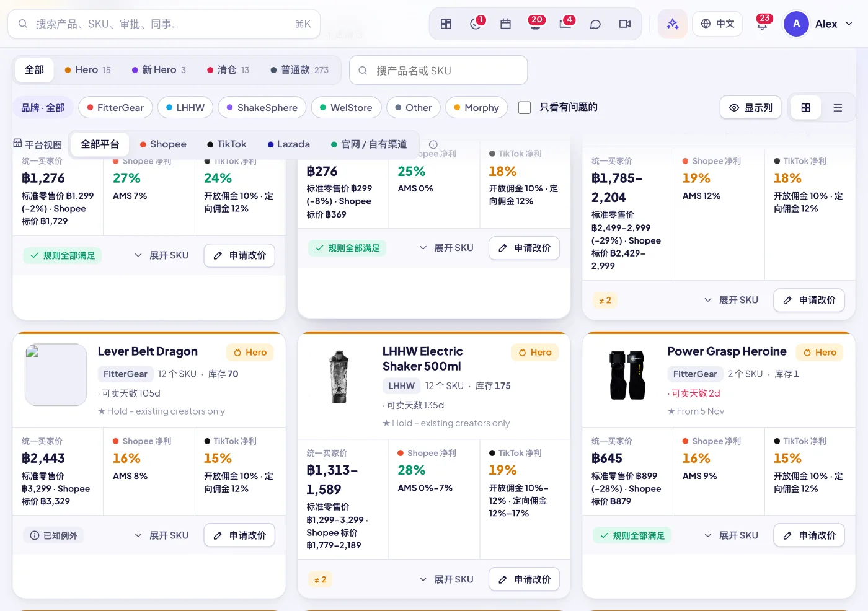Toggle the FitterGear brand filter
This screenshot has width=868, height=611.
[115, 108]
